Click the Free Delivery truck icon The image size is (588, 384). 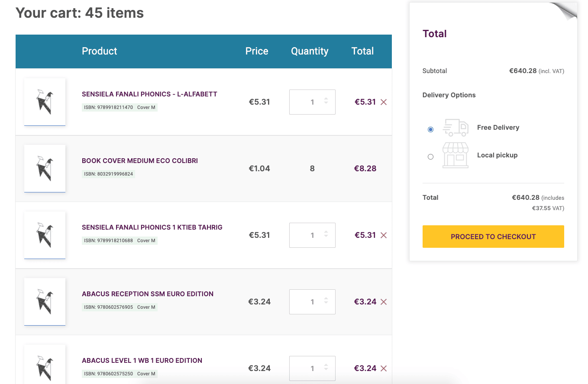455,128
